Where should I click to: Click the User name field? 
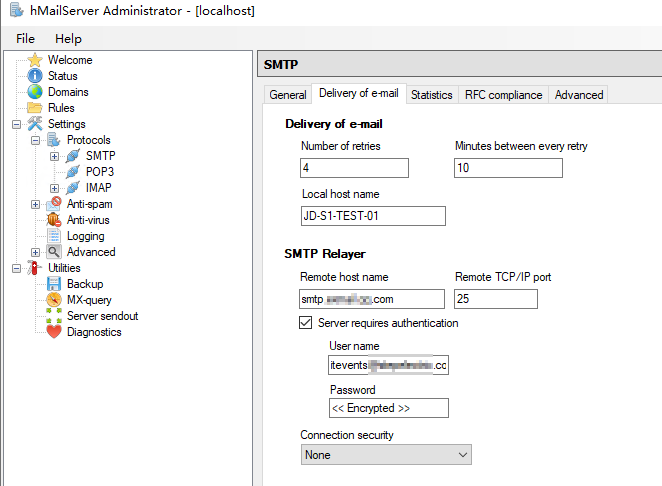tap(388, 365)
